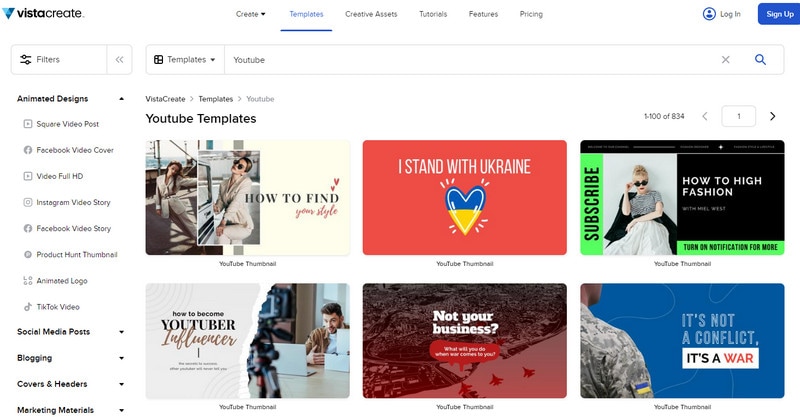
Task: Click the Video Full HD icon
Action: [28, 176]
